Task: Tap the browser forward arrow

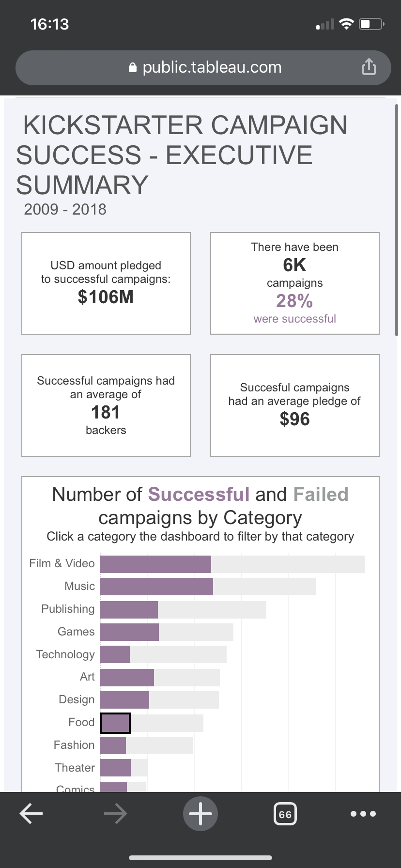Action: 116,814
